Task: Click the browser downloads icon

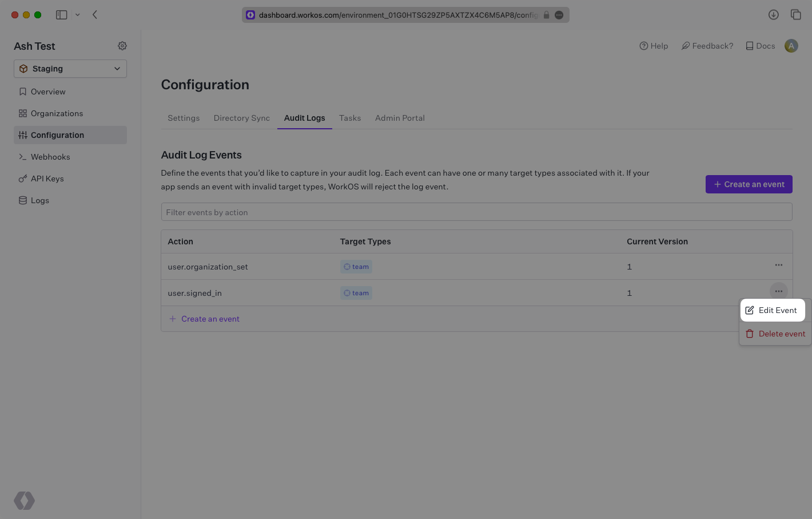Action: [x=774, y=14]
